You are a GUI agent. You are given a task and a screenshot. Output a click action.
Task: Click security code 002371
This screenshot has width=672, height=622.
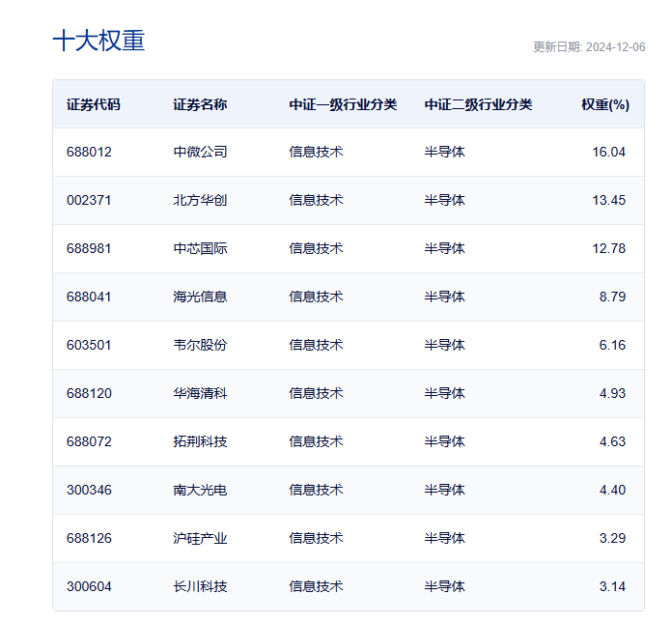click(x=89, y=200)
